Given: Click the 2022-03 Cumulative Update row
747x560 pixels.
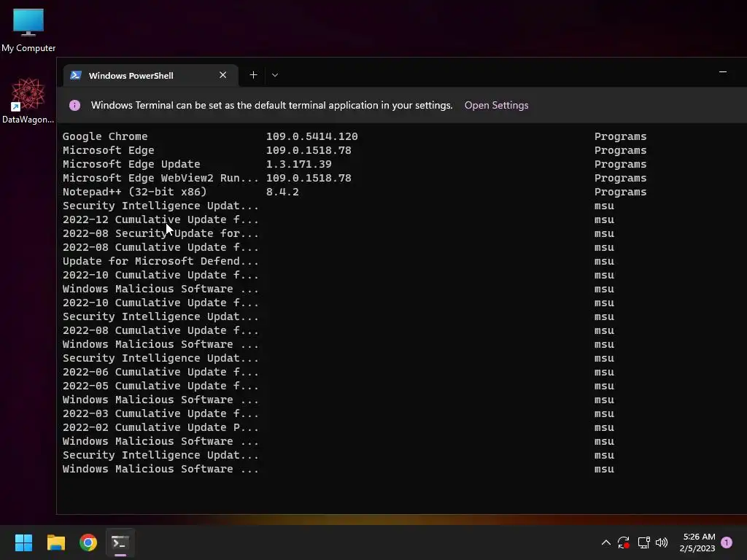Looking at the screenshot, I should coord(160,413).
